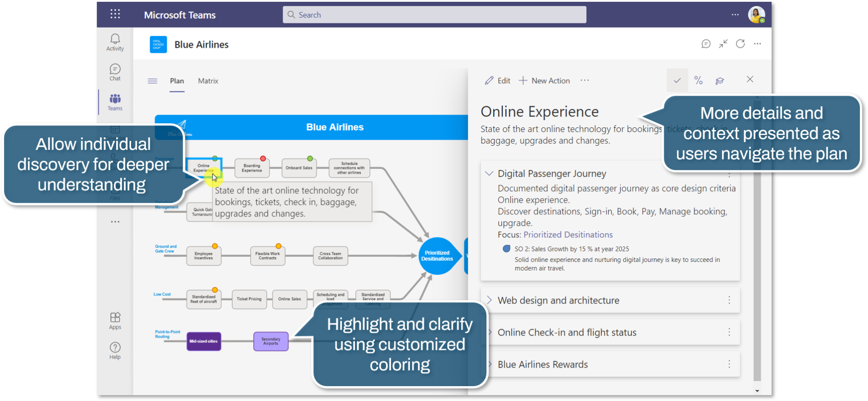Screen dimensions: 868x401
Task: Open the user profile avatar
Action: click(x=756, y=14)
